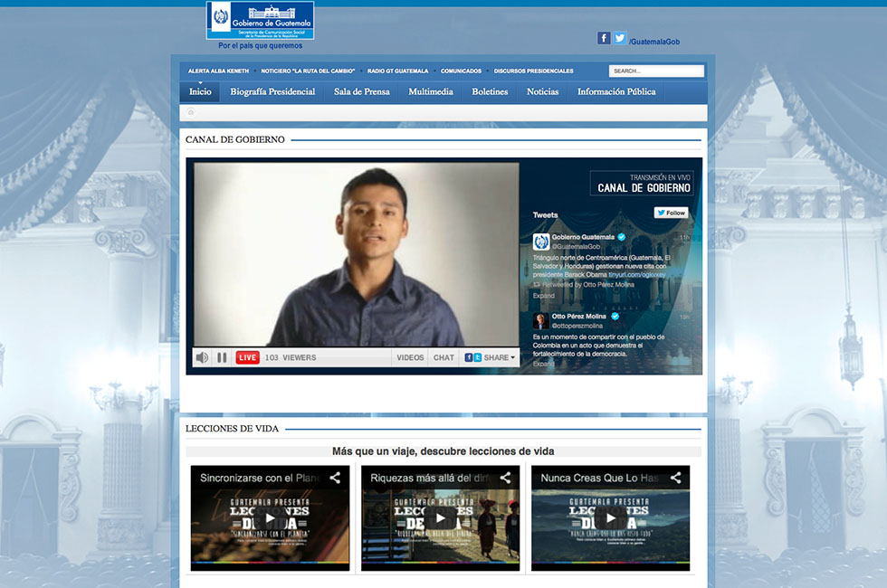Click Noticiero La Ruta del Cambio link
Image resolution: width=887 pixels, height=588 pixels.
[x=308, y=71]
